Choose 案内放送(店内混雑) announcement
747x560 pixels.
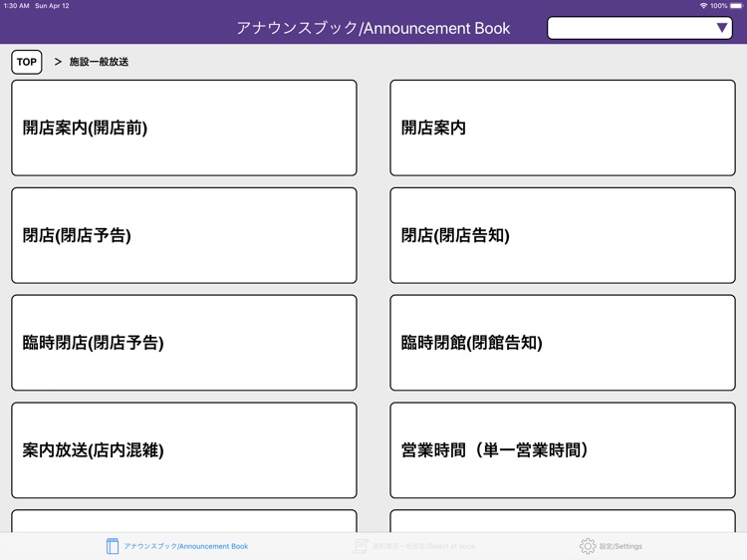click(x=184, y=450)
